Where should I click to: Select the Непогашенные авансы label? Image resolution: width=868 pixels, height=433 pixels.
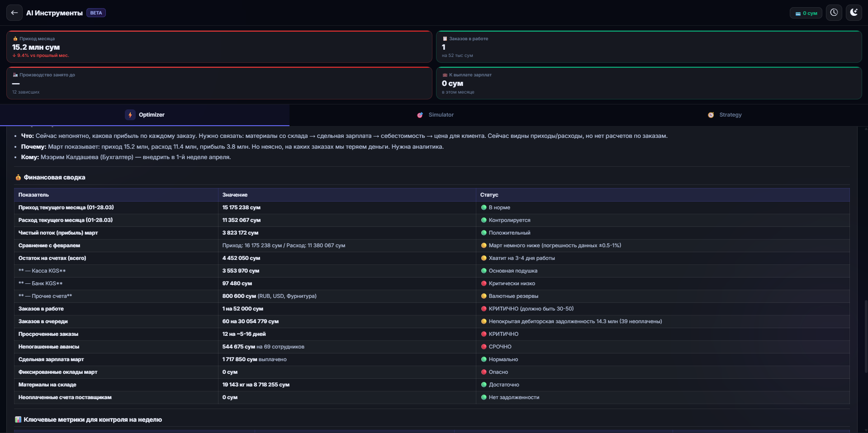tap(49, 347)
